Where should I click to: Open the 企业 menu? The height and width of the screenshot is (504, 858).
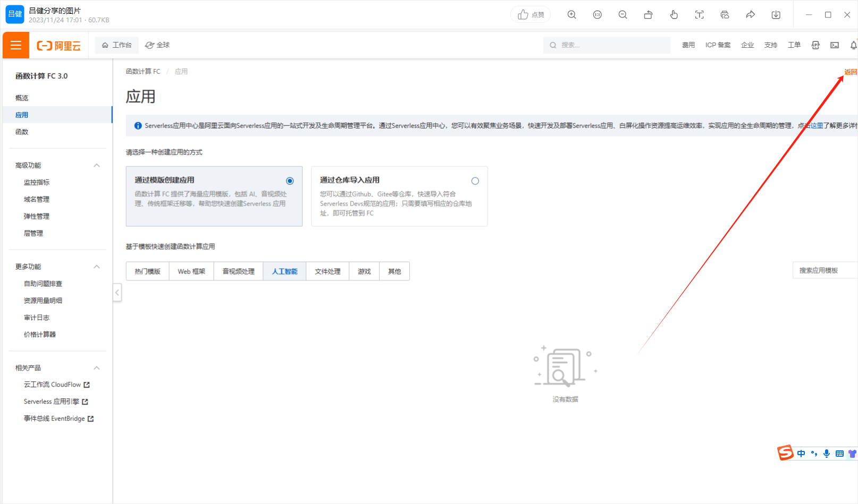click(x=747, y=45)
